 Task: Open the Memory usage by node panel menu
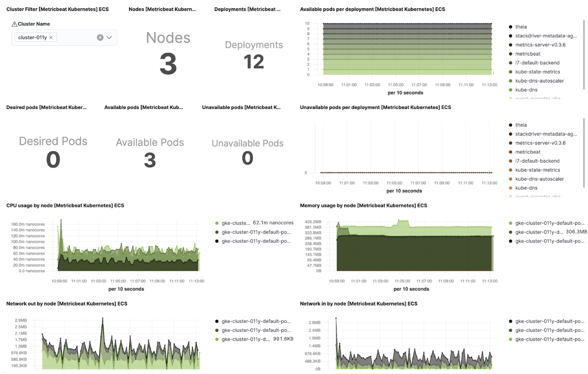[x=363, y=206]
